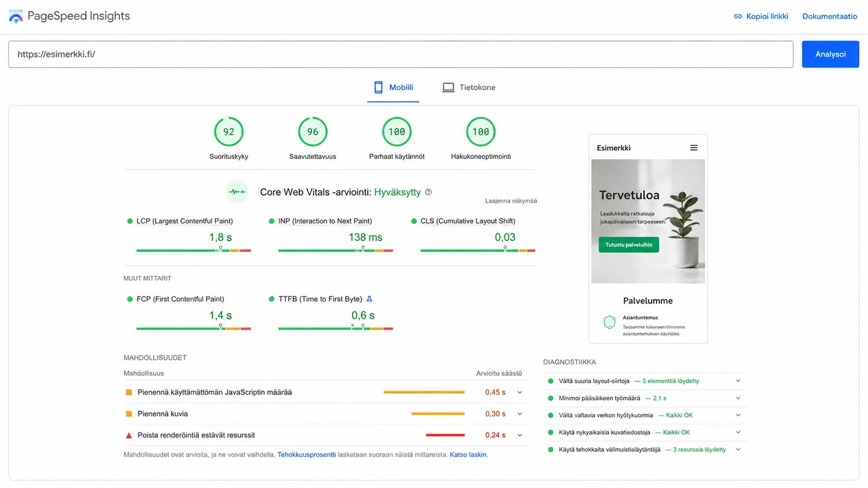Click the FCP distribution bar
Image resolution: width=868 pixels, height=488 pixels.
click(193, 328)
